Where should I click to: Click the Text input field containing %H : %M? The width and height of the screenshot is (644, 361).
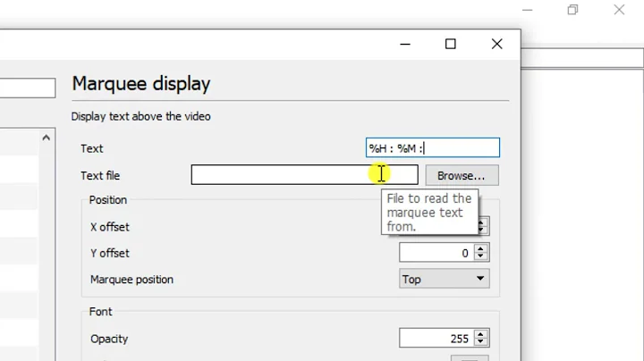(433, 147)
